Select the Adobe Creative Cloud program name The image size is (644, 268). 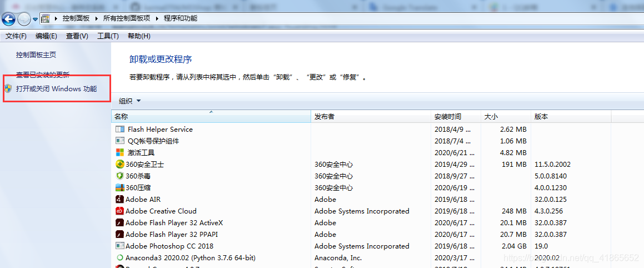coord(161,211)
